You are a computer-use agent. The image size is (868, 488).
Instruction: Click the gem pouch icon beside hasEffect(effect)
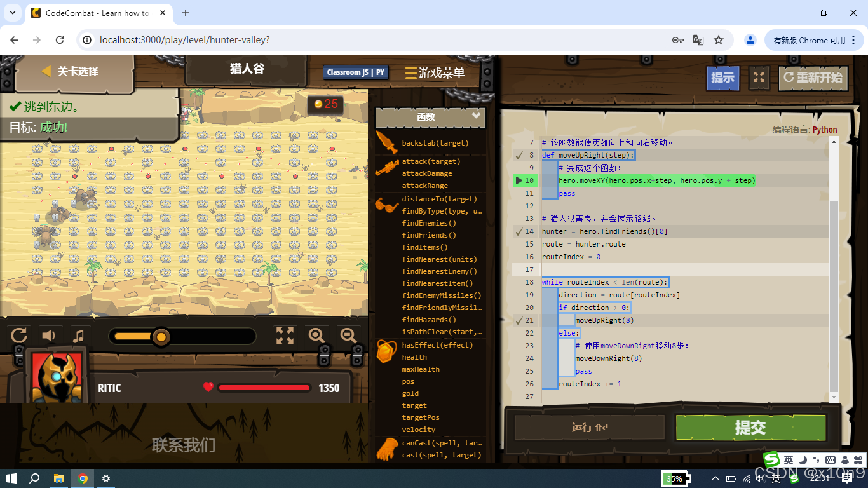point(386,351)
